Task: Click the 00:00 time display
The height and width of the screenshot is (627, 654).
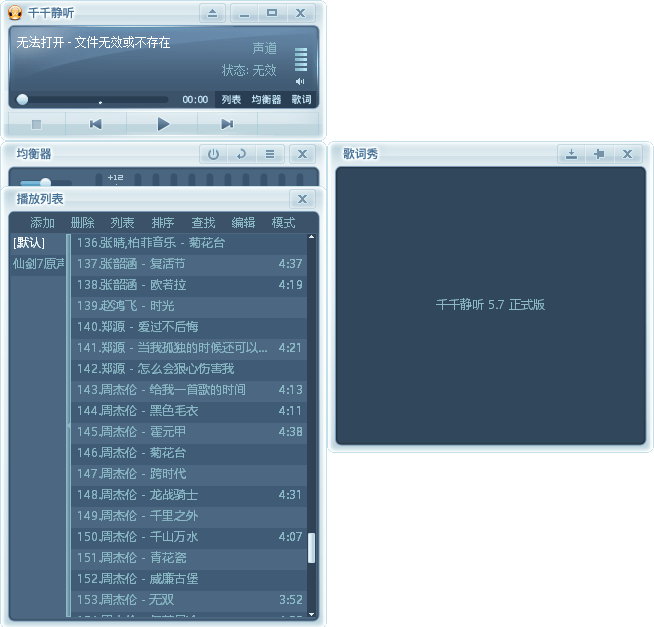Action: tap(195, 100)
